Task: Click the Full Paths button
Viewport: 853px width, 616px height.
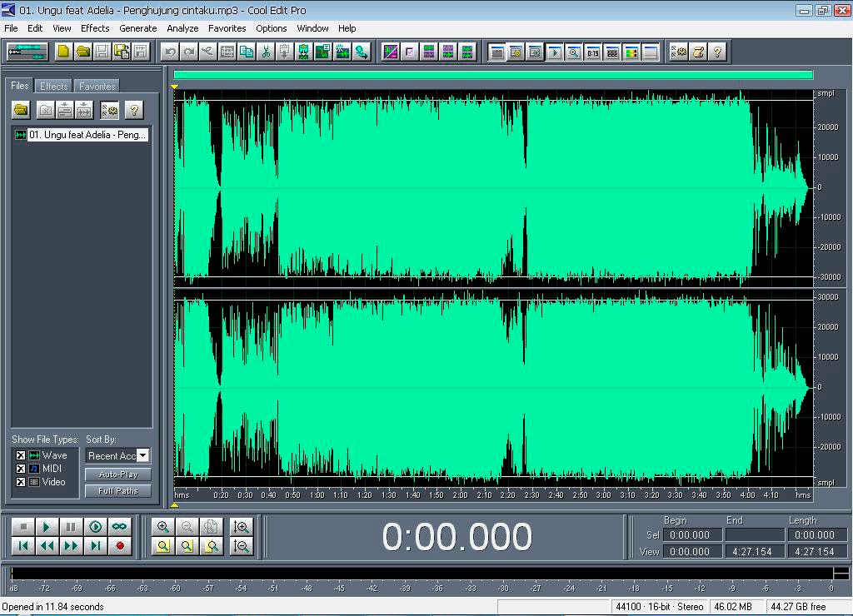Action: 118,491
